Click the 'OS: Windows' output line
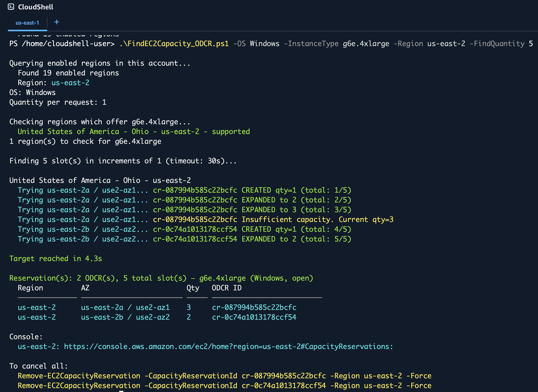The height and width of the screenshot is (392, 538). (32, 92)
